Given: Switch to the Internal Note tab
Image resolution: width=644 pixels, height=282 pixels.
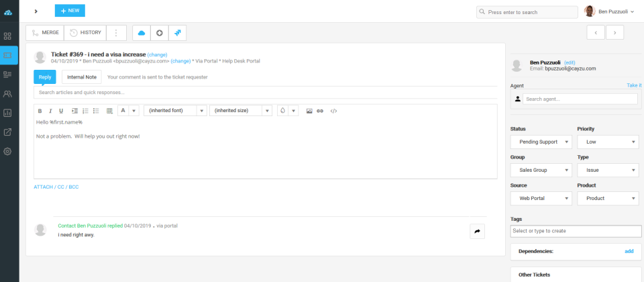Looking at the screenshot, I should (x=82, y=77).
